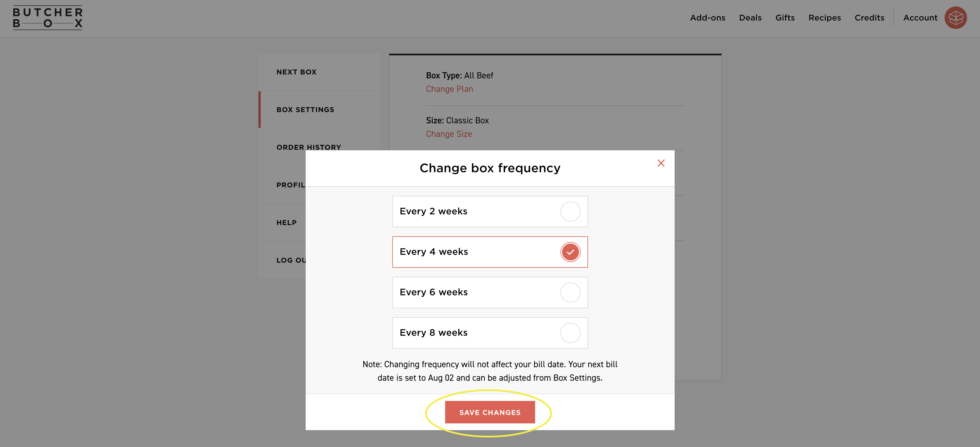This screenshot has width=980, height=447.
Task: Click the Save Changes button
Action: (x=490, y=412)
